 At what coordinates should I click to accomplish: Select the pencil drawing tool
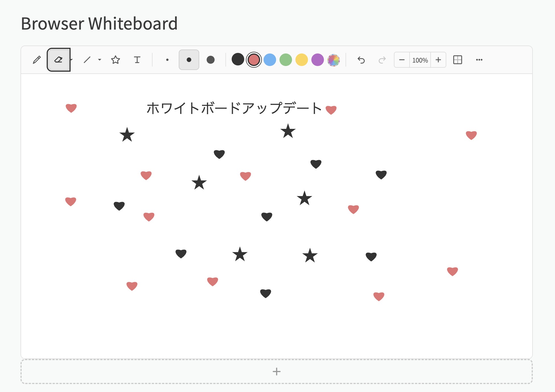pyautogui.click(x=37, y=60)
